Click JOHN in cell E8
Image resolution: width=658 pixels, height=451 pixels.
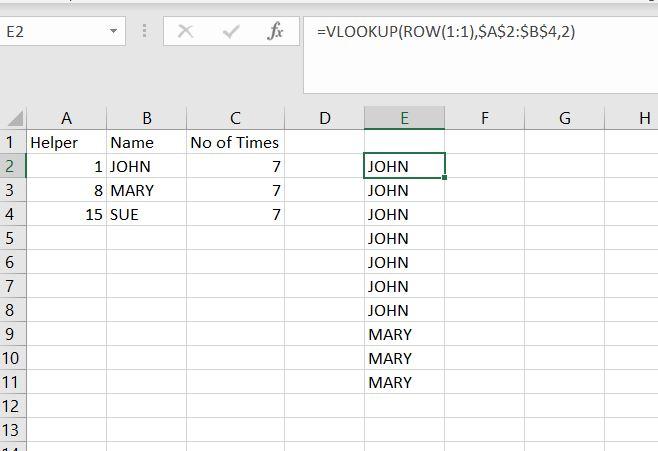tap(404, 310)
